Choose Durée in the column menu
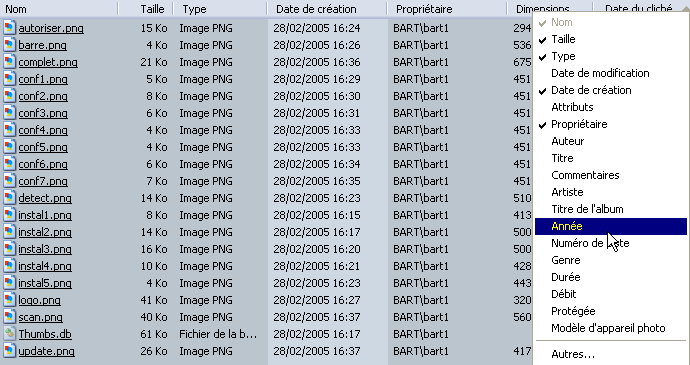 click(x=611, y=277)
